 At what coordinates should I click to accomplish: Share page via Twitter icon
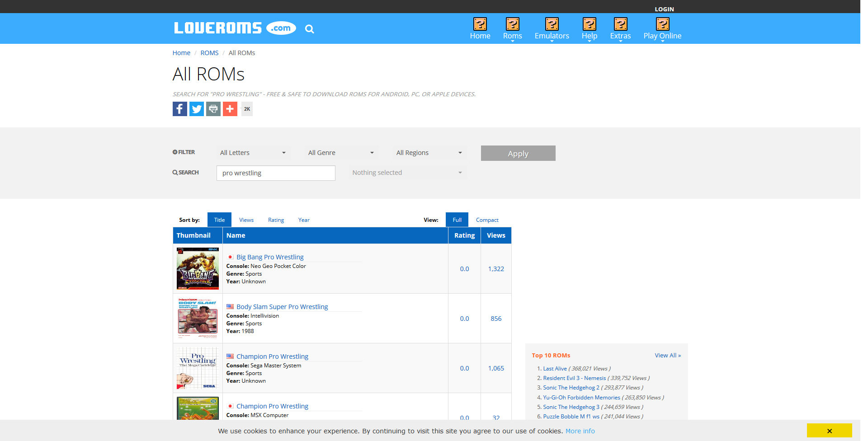pyautogui.click(x=197, y=109)
